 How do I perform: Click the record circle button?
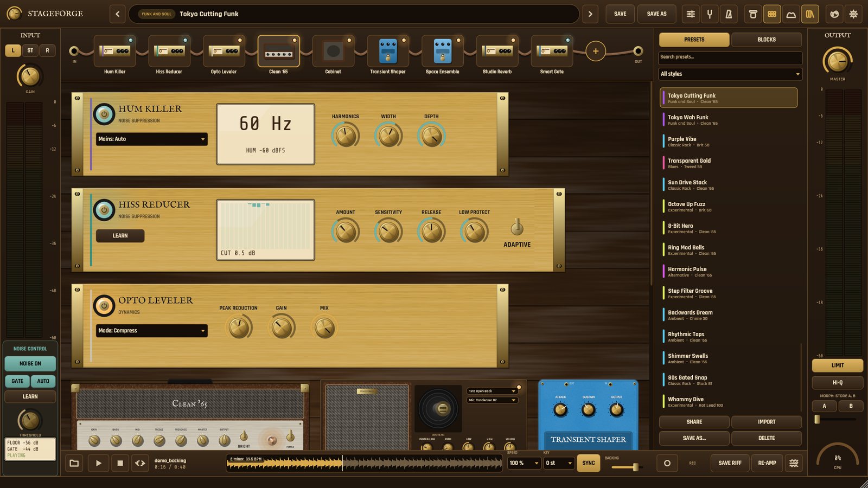[x=667, y=463]
